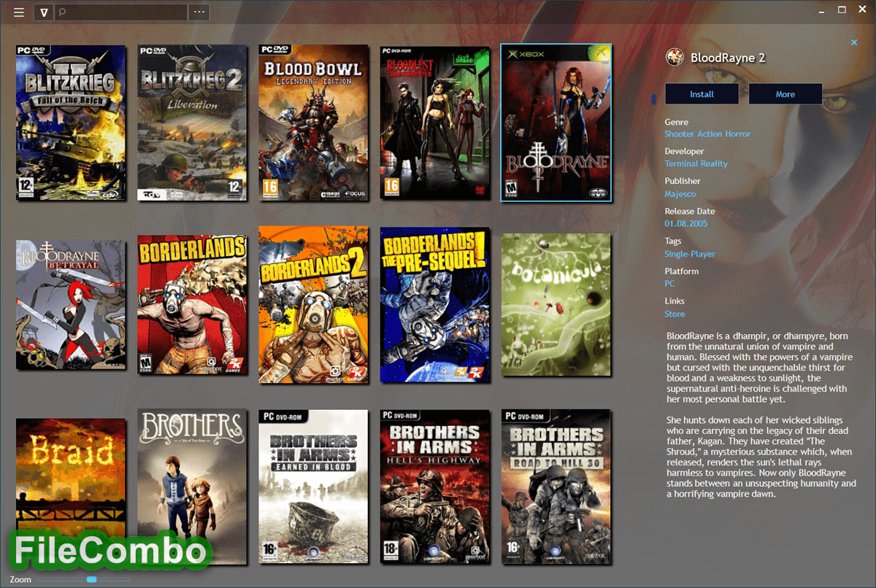Close the BloodRayne 2 details panel
This screenshot has height=588, width=876.
pyautogui.click(x=854, y=42)
